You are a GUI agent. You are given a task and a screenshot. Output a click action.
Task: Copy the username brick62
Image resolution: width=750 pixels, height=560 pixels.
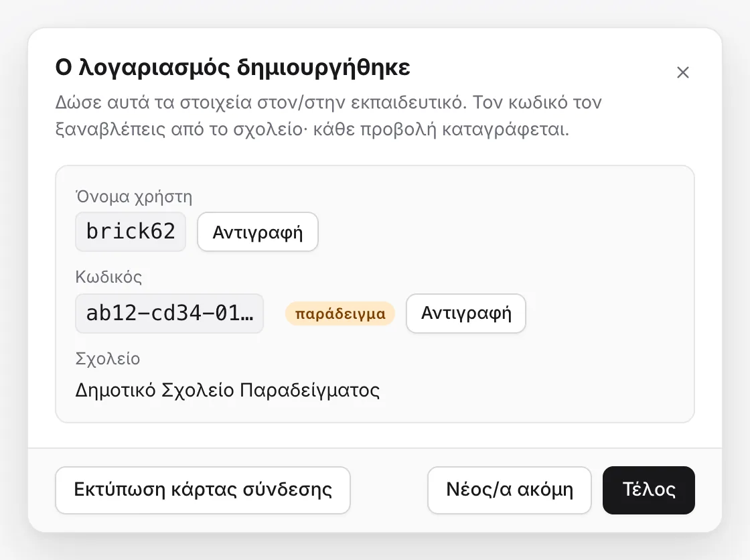[258, 232]
